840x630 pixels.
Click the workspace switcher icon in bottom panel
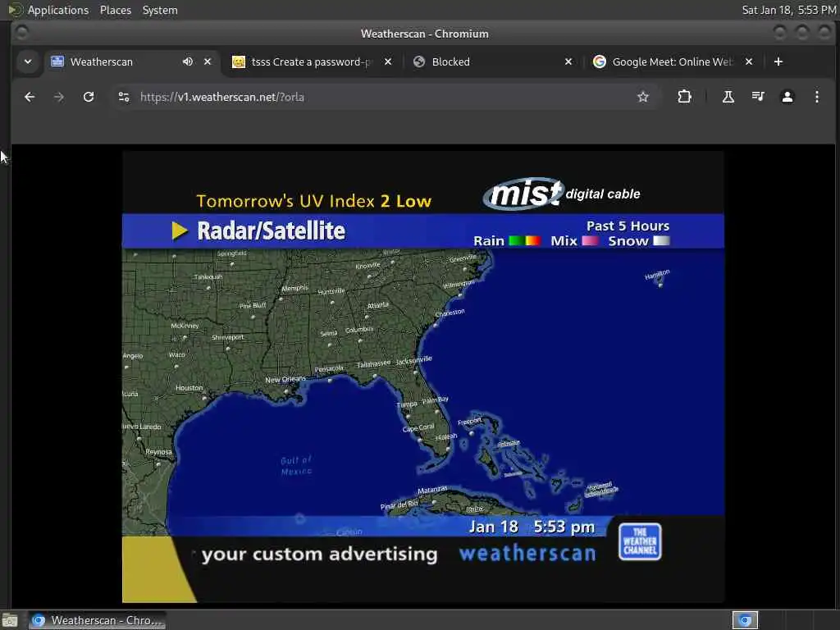745,620
